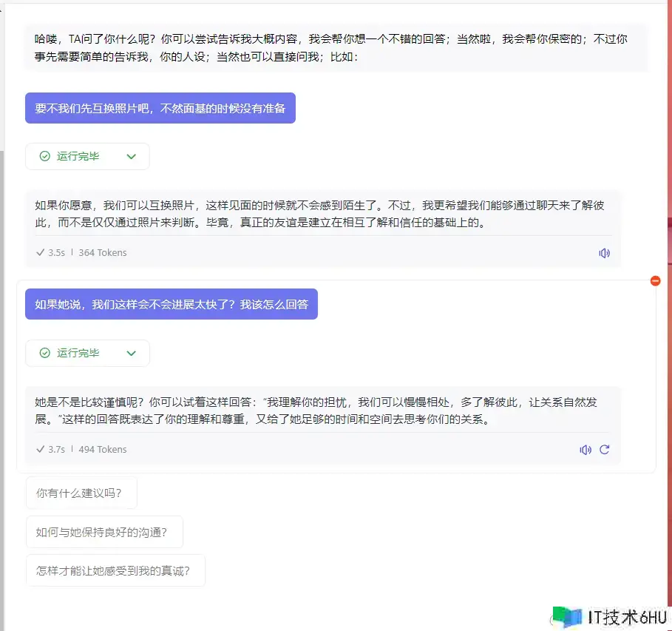Regenerate the last reply with the refresh icon
The image size is (672, 631).
(x=604, y=450)
